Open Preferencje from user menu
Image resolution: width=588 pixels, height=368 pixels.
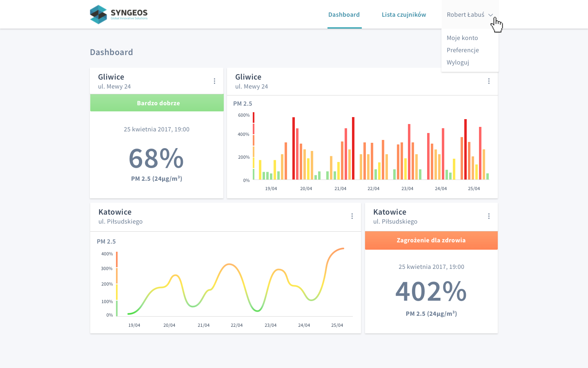(x=463, y=50)
